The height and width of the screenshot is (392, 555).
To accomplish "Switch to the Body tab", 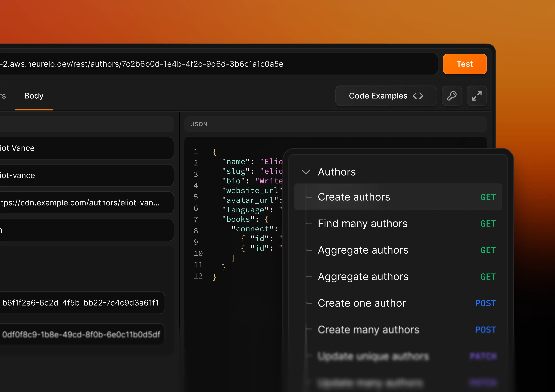I will [x=34, y=96].
